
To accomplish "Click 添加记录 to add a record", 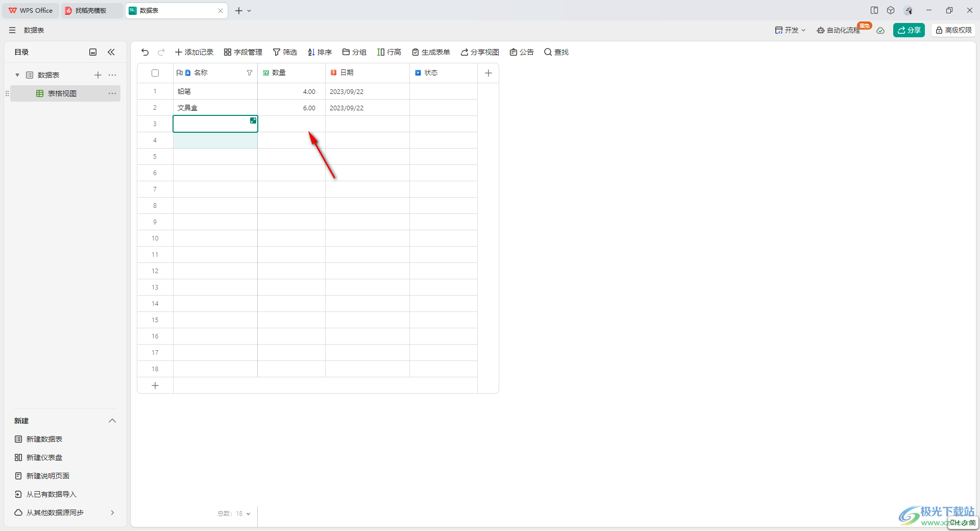I will 194,52.
